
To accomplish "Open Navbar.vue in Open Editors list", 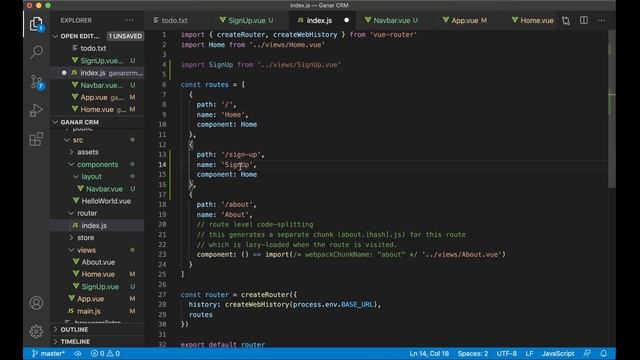I will 97,85.
